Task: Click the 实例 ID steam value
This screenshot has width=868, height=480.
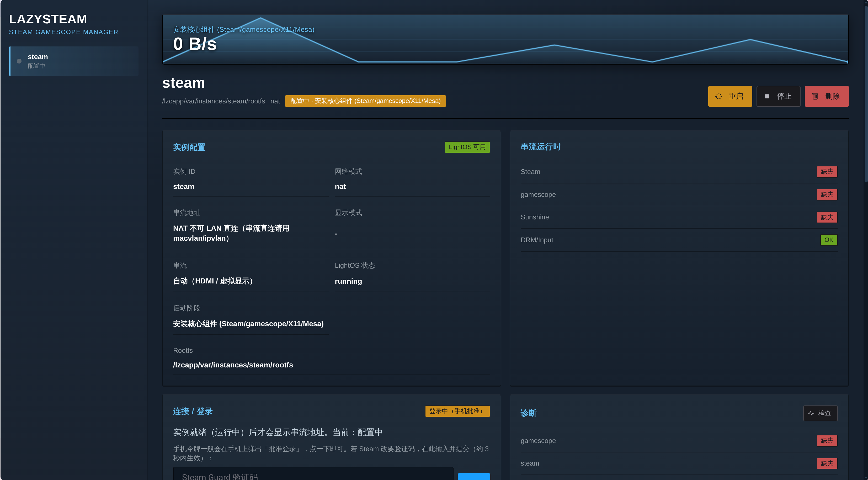Action: click(184, 187)
